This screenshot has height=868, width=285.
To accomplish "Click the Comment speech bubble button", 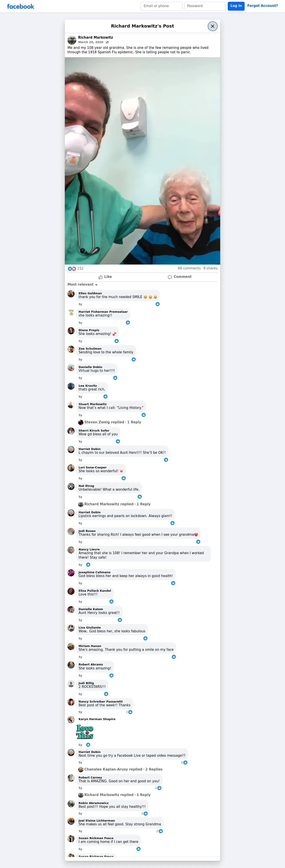I will (x=180, y=277).
